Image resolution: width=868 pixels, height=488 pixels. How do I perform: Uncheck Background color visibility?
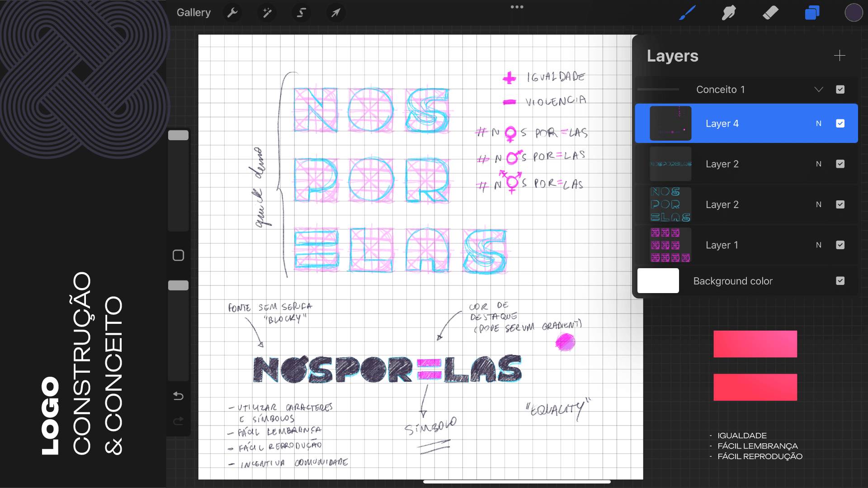tap(840, 281)
